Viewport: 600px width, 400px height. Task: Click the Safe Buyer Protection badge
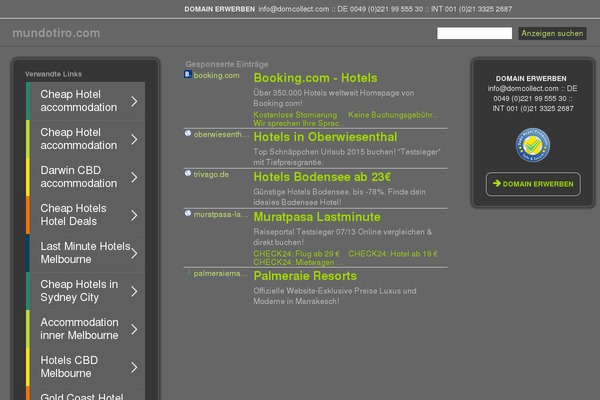(x=533, y=145)
